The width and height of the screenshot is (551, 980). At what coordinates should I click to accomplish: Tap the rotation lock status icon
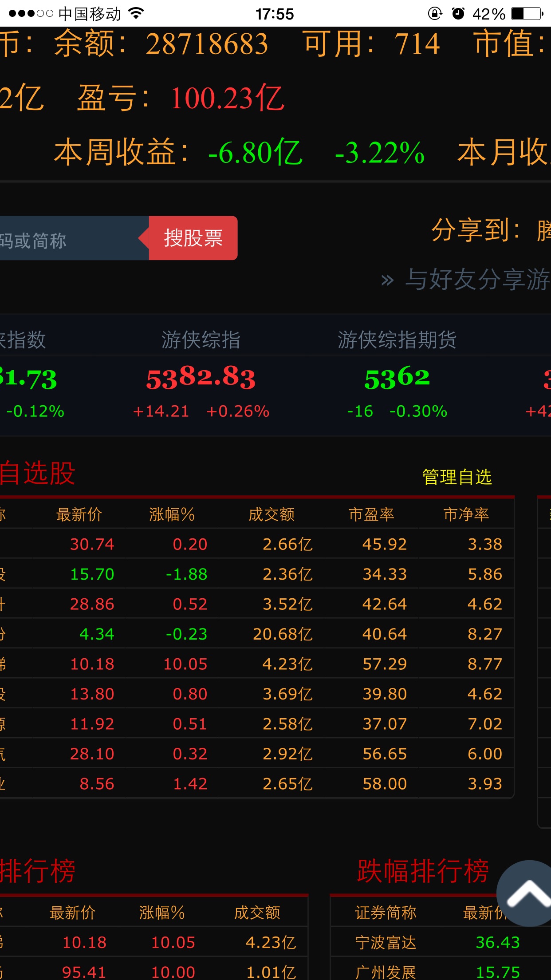tap(435, 13)
